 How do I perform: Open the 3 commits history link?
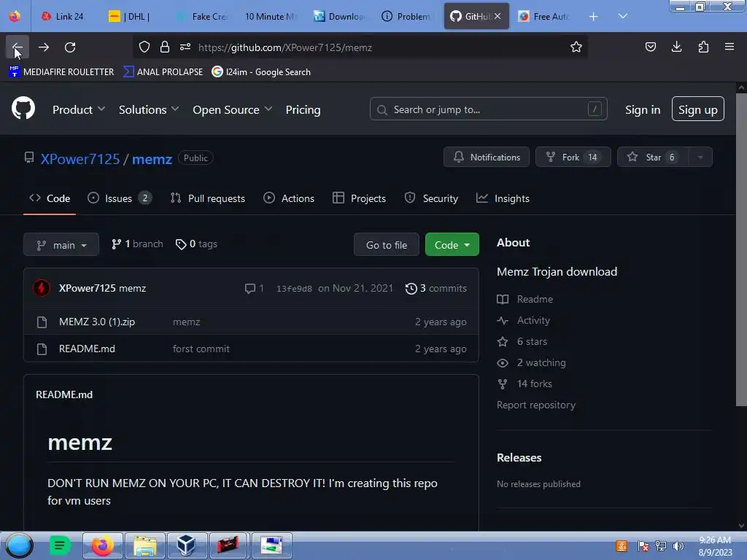pyautogui.click(x=436, y=289)
